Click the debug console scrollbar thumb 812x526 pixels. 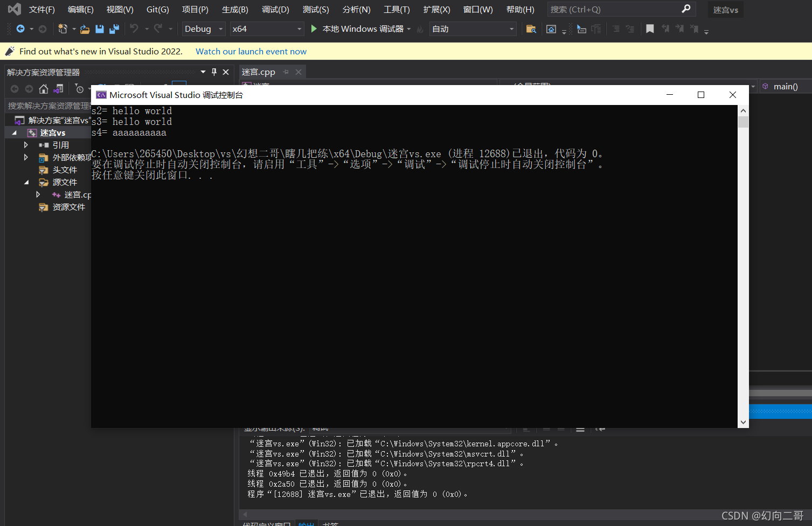[744, 122]
